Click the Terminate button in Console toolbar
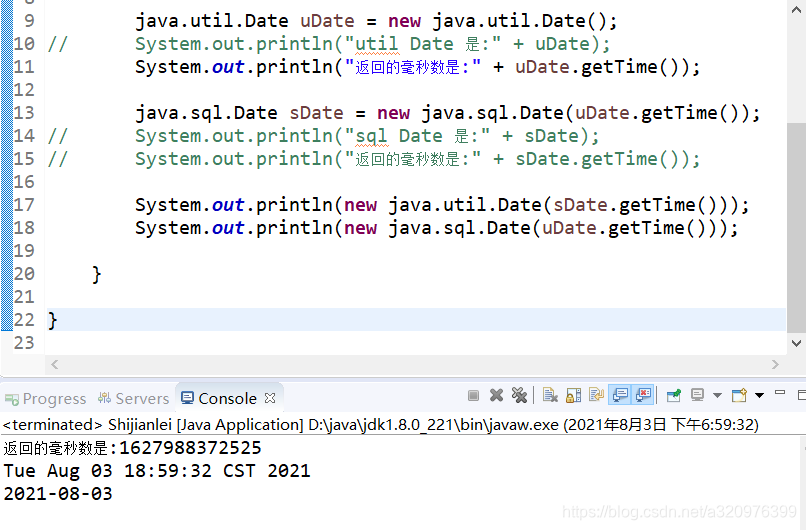806x530 pixels. (x=473, y=395)
